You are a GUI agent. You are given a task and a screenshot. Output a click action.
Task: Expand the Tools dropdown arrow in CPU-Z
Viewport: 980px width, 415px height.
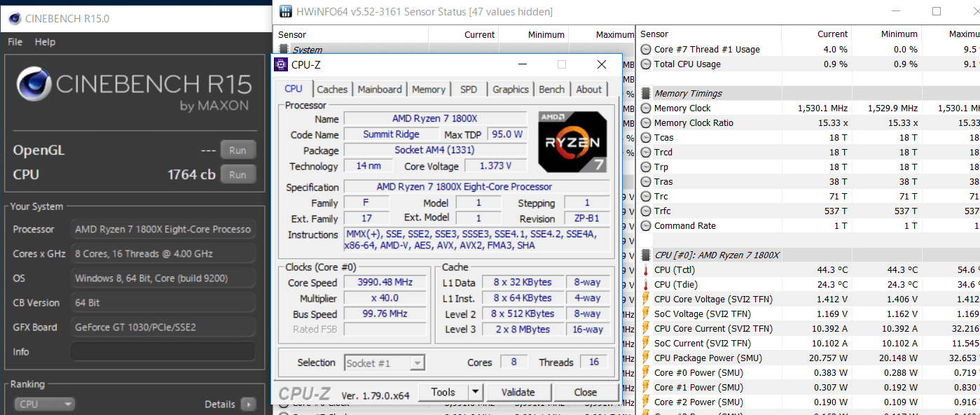476,392
